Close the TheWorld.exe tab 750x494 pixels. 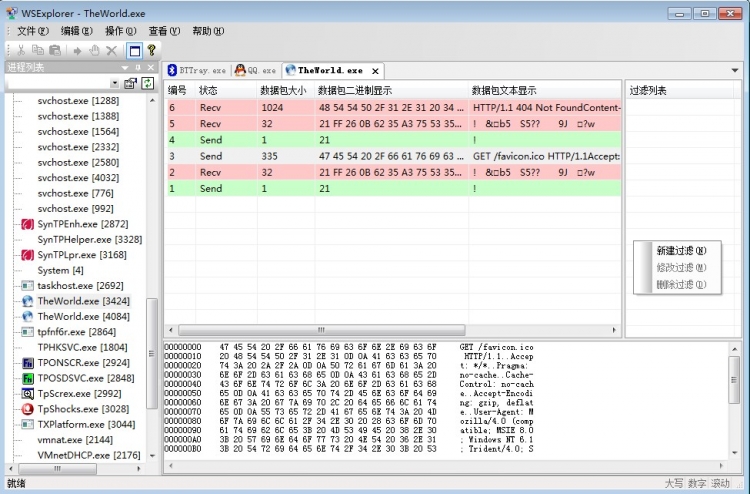[375, 71]
